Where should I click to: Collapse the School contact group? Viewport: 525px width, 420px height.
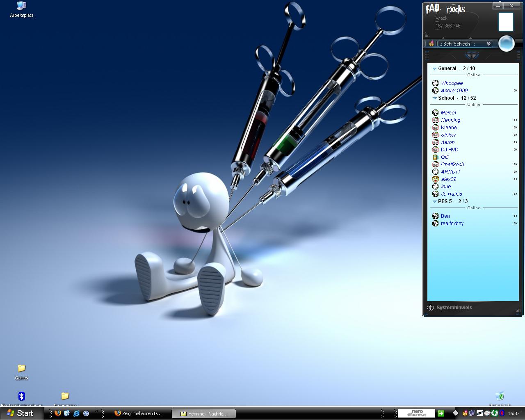(434, 98)
